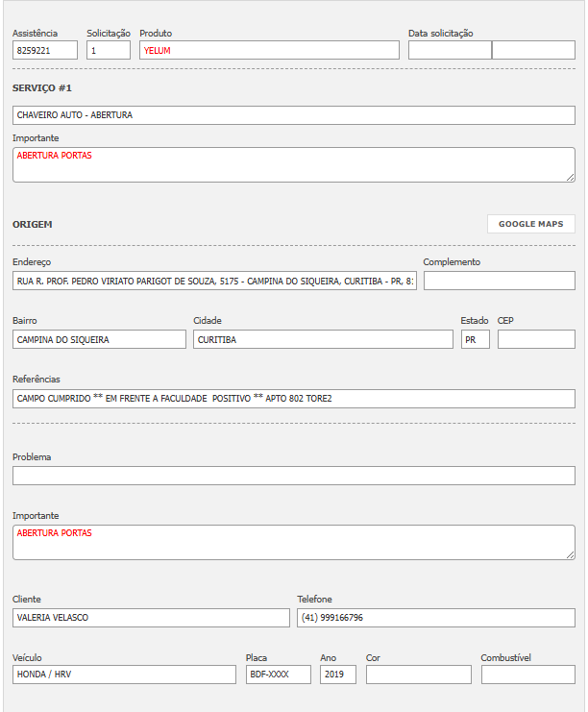Click the first Data solicitação field
Image resolution: width=588 pixels, height=712 pixels.
tap(450, 50)
